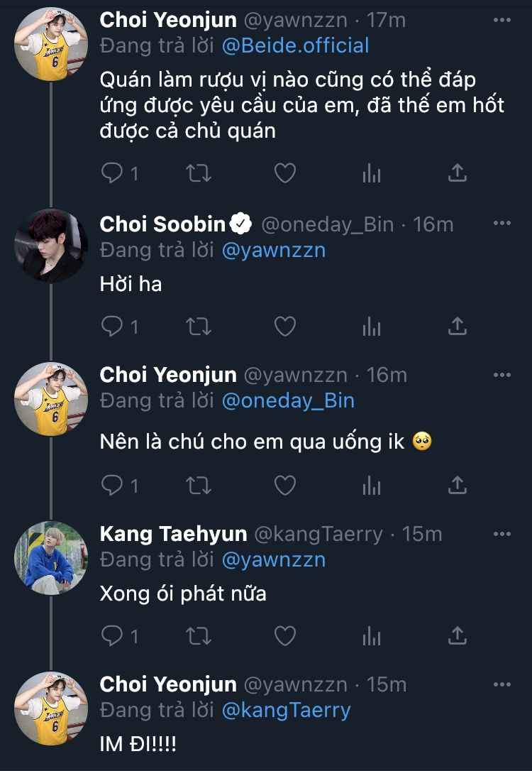
Task: Open more options on Kang Taehyun's tweet
Action: click(501, 533)
